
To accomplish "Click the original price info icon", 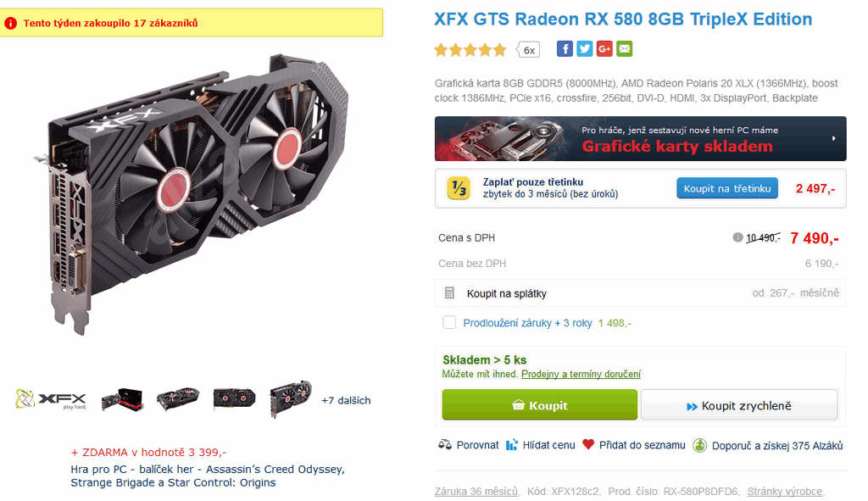I will tap(737, 237).
